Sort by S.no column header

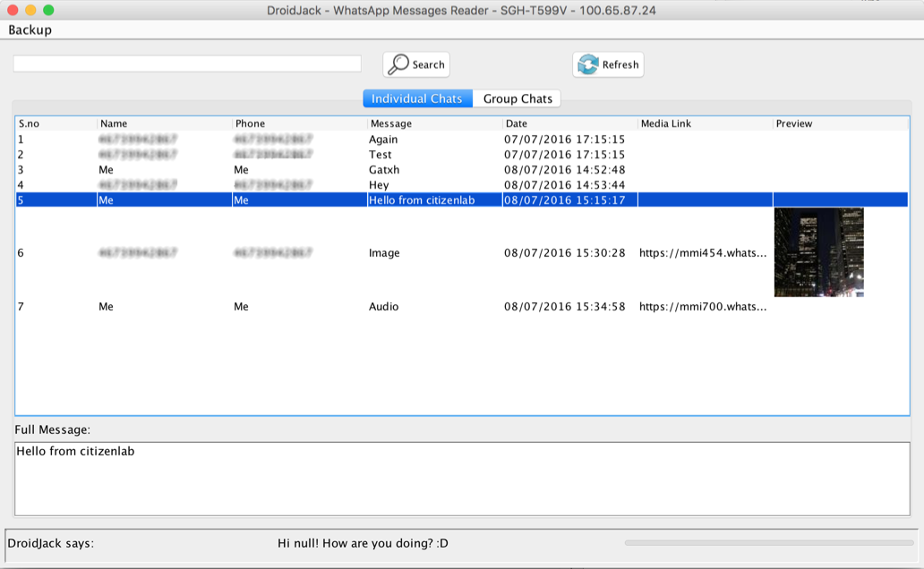29,123
